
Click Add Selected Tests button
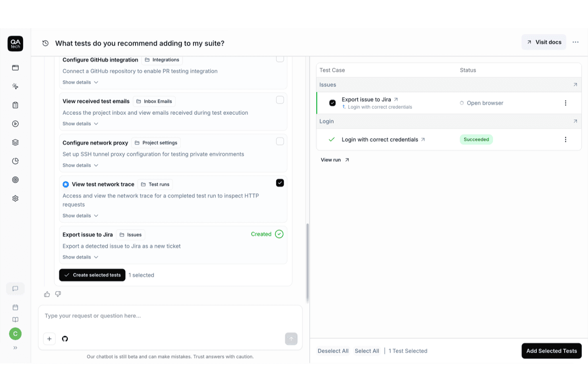(x=551, y=351)
